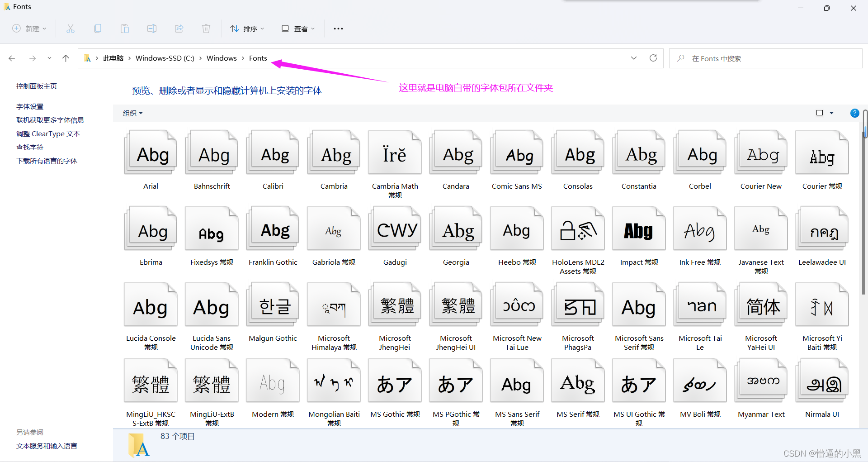
Task: Open 联机获取更多字体信息 link
Action: (x=50, y=120)
